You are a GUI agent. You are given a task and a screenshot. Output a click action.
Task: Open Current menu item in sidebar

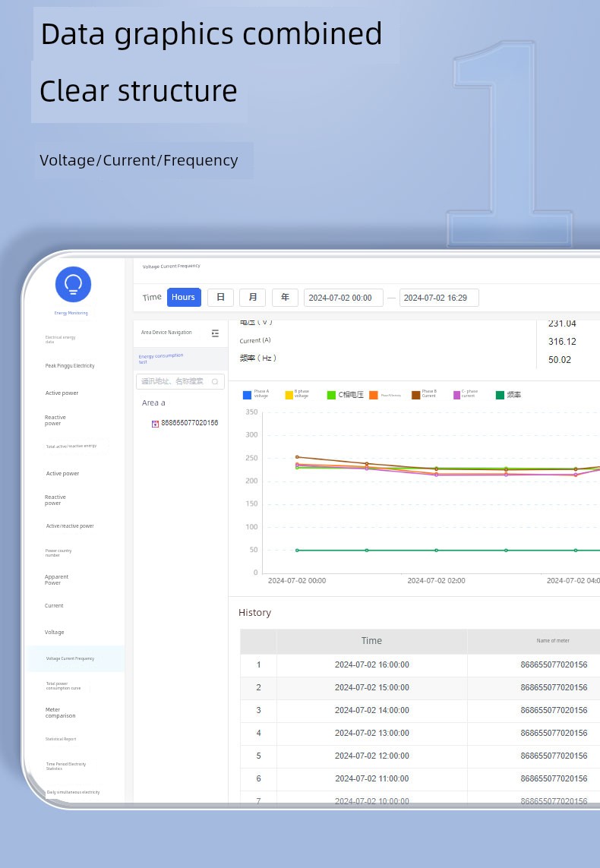pyautogui.click(x=54, y=605)
